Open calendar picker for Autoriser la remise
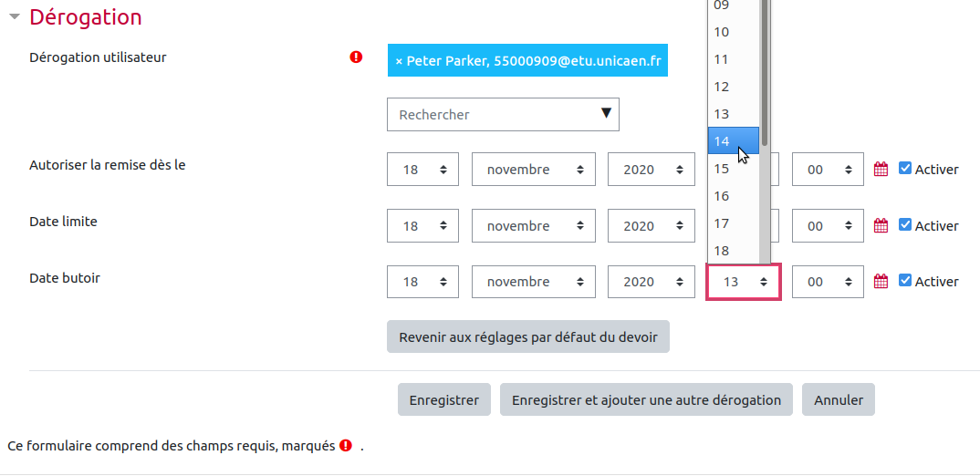Screen dimensions: 980x476 pos(881,170)
